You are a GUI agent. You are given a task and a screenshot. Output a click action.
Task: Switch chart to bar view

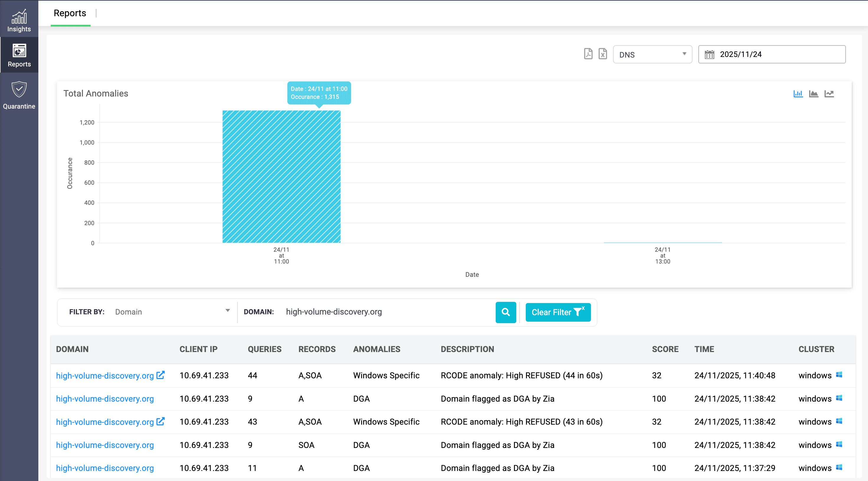(x=798, y=94)
